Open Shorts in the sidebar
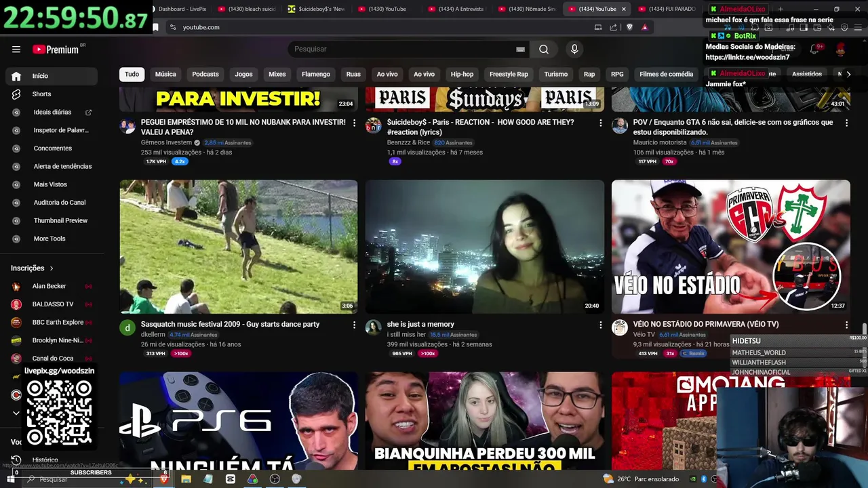868x488 pixels. pyautogui.click(x=52, y=94)
